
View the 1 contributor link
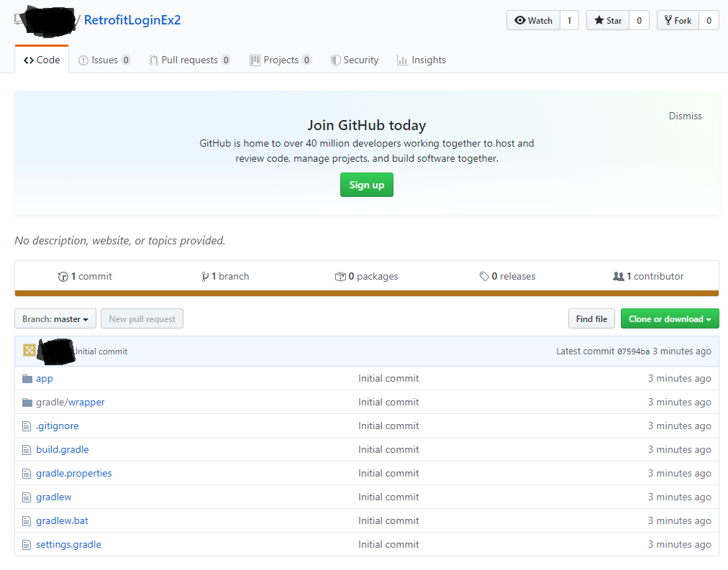[648, 277]
